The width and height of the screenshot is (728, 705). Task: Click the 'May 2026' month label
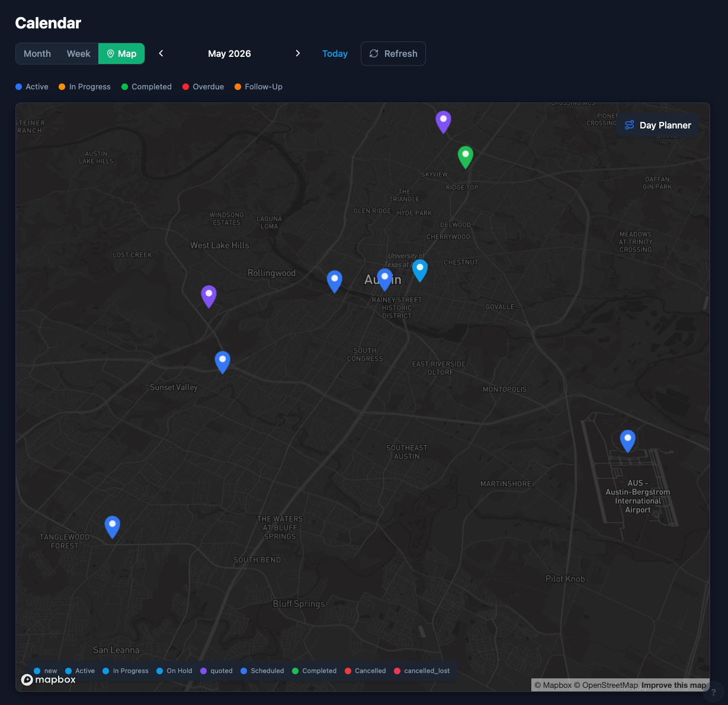[x=229, y=54]
